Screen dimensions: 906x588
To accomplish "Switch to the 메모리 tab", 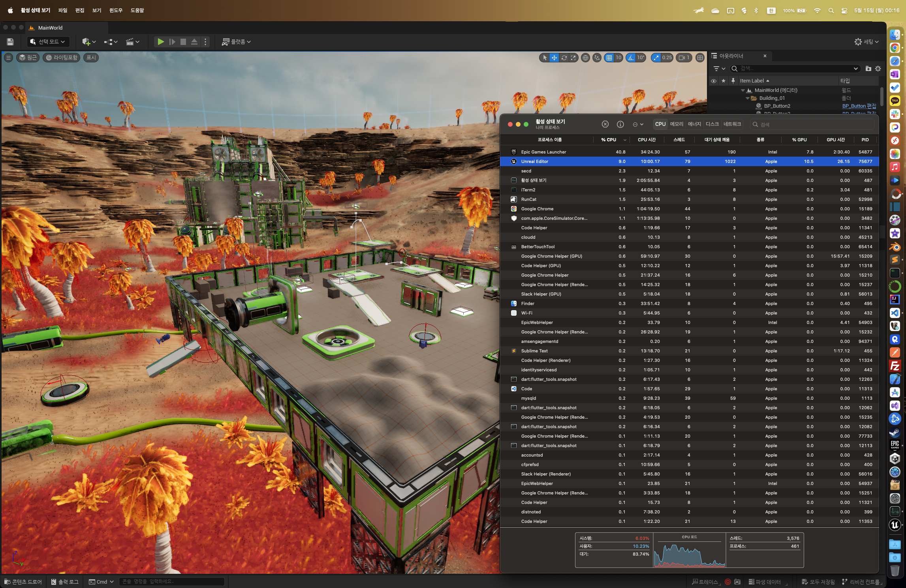I will [677, 124].
